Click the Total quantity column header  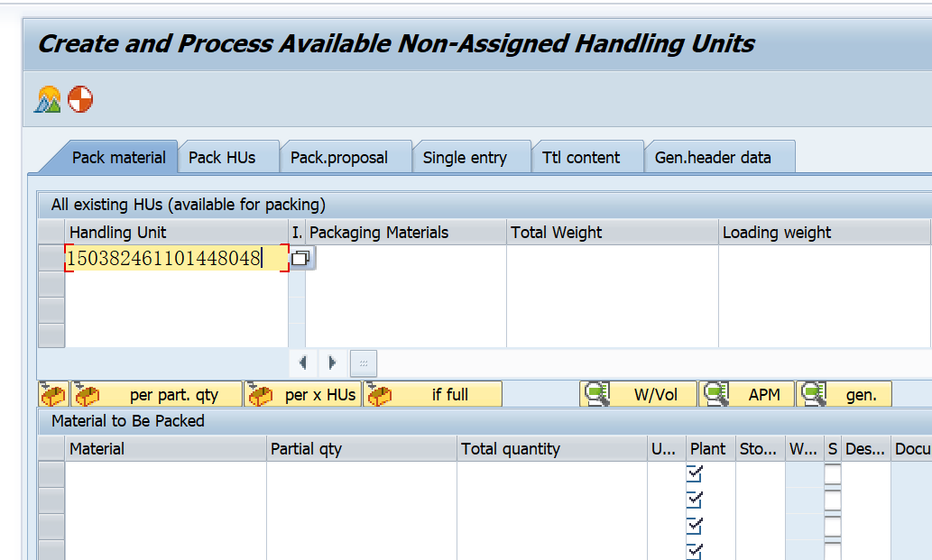[552, 449]
